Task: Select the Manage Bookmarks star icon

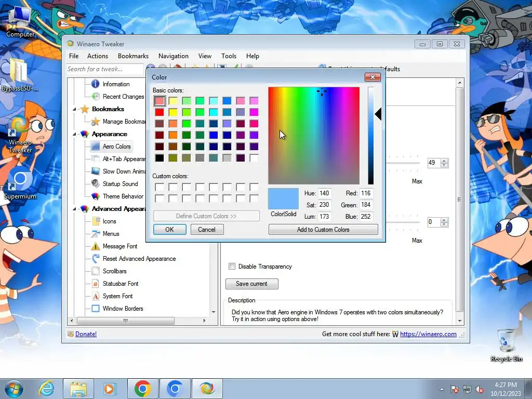Action: (x=96, y=121)
